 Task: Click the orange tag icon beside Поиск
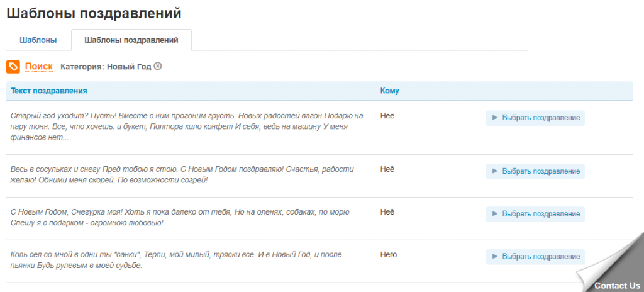point(13,66)
